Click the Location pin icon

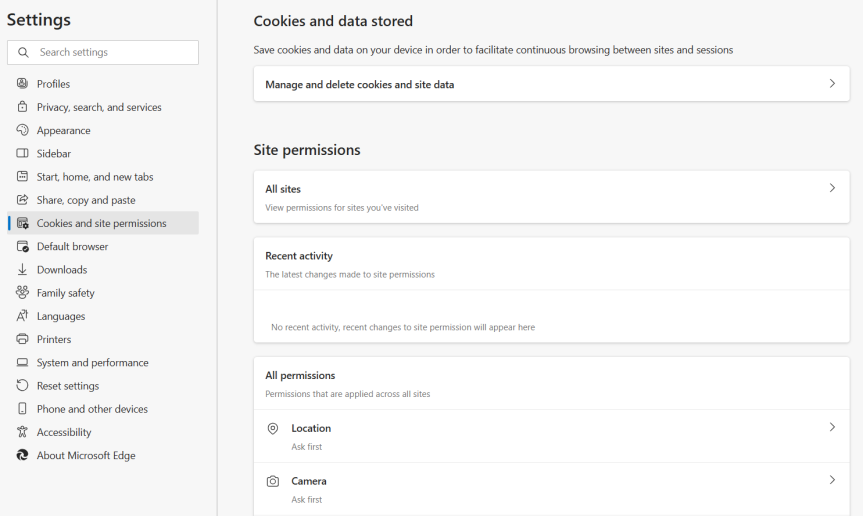273,428
